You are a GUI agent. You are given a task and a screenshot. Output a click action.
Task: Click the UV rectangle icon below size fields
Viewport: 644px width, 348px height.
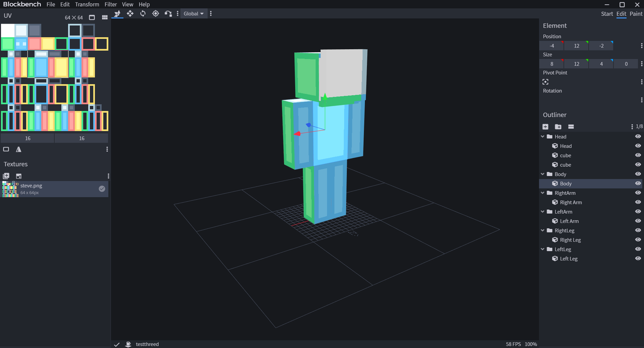point(6,149)
